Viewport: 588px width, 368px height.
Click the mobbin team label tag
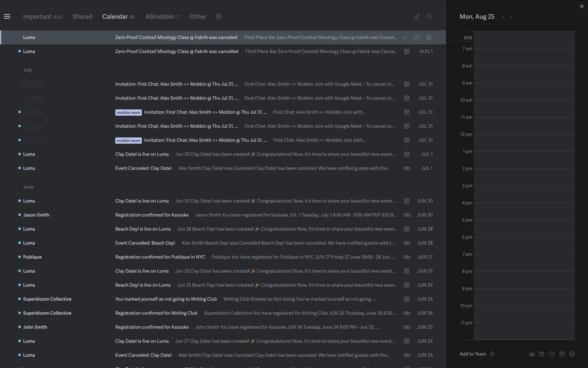coord(128,113)
